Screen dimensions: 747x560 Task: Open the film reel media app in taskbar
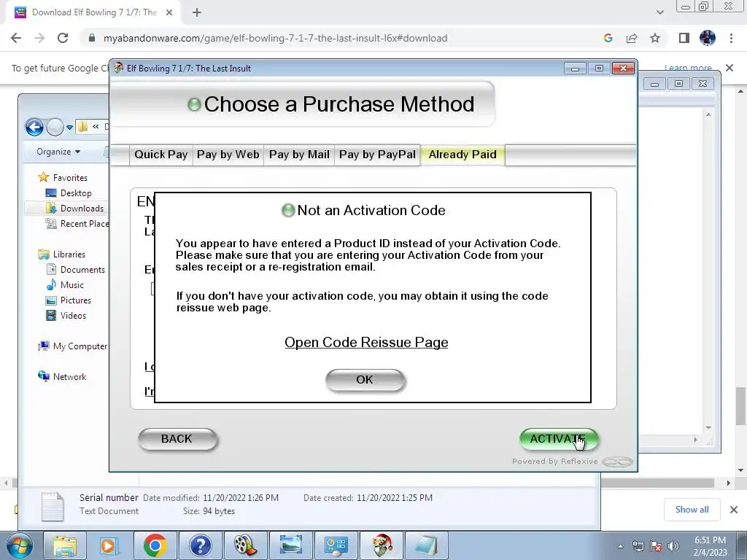245,545
